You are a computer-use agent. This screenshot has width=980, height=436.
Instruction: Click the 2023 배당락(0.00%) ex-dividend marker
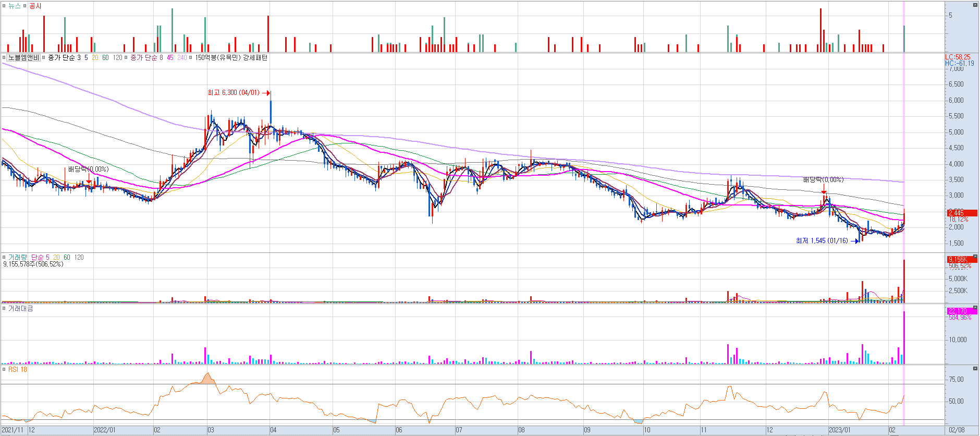(x=823, y=180)
